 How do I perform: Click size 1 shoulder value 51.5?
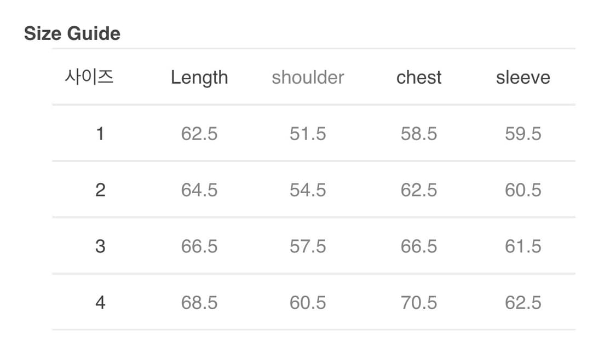[x=308, y=134]
